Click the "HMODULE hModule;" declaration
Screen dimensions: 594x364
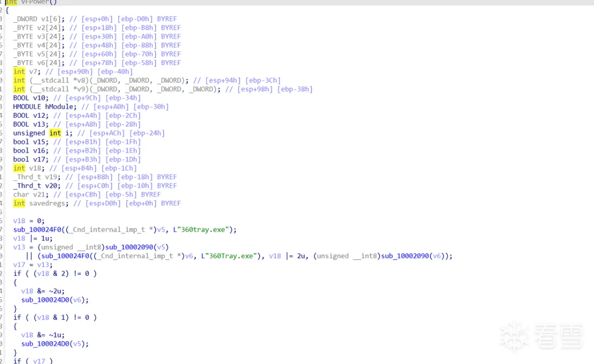(x=45, y=107)
